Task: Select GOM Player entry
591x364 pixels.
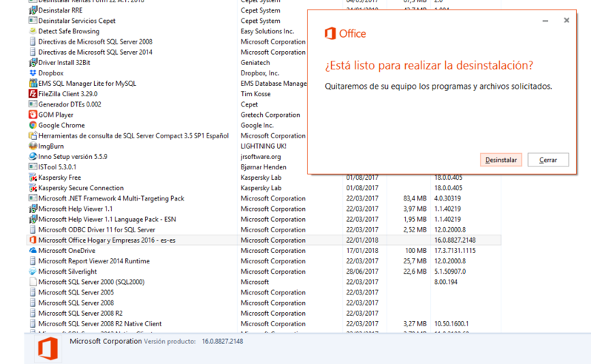Action: coord(56,115)
